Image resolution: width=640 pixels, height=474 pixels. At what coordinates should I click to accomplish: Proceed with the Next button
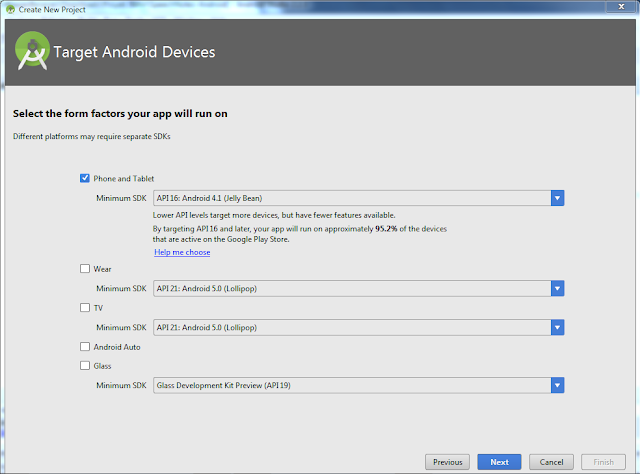(x=499, y=462)
